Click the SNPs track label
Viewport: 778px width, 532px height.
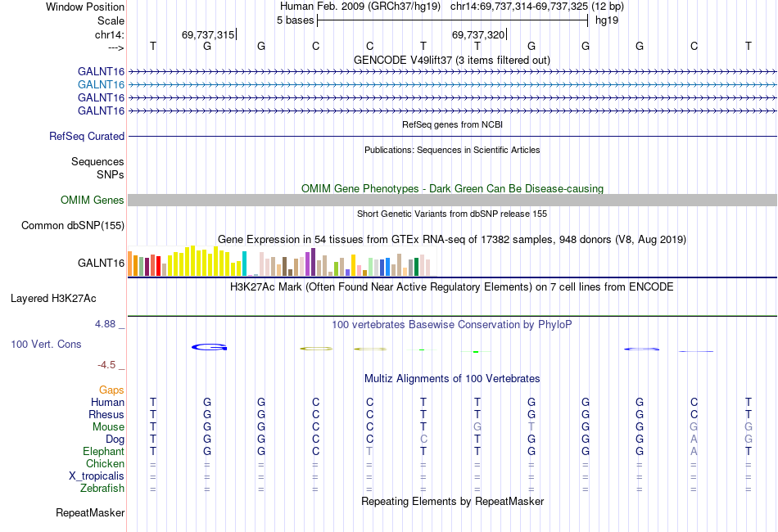[x=111, y=174]
